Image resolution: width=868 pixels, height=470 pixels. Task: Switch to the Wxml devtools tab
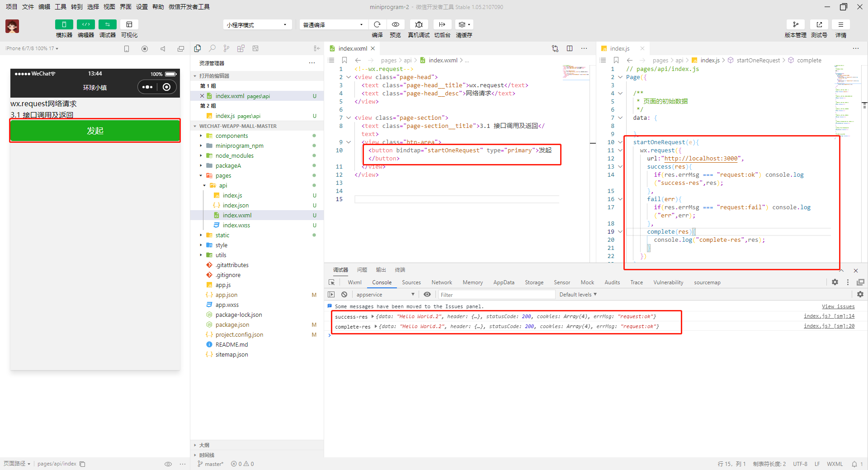[x=354, y=282]
